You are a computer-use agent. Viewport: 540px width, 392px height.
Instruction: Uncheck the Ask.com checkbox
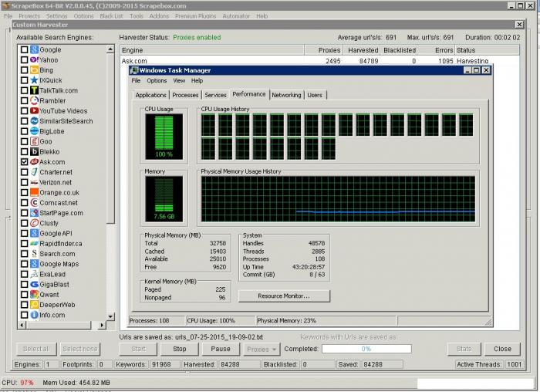click(24, 162)
